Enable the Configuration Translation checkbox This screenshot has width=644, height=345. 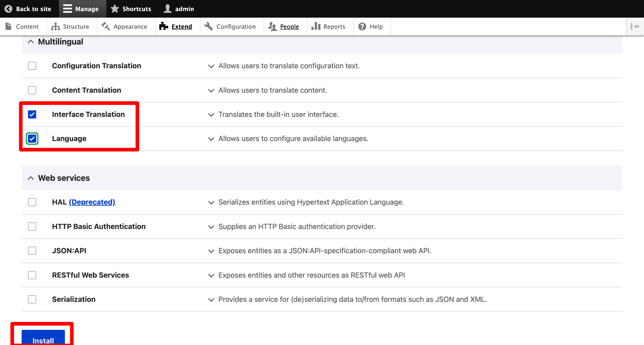32,66
